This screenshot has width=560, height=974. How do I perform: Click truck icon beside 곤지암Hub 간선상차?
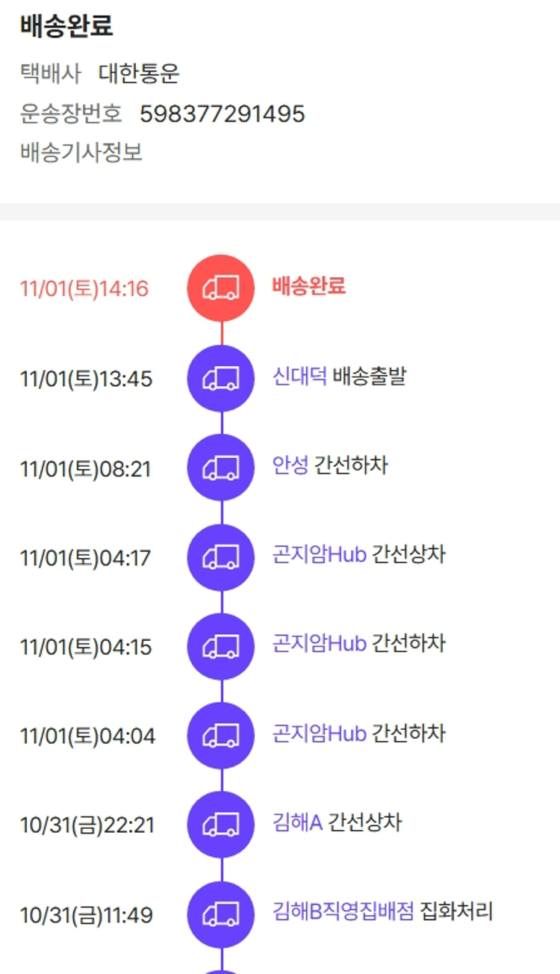pyautogui.click(x=221, y=557)
